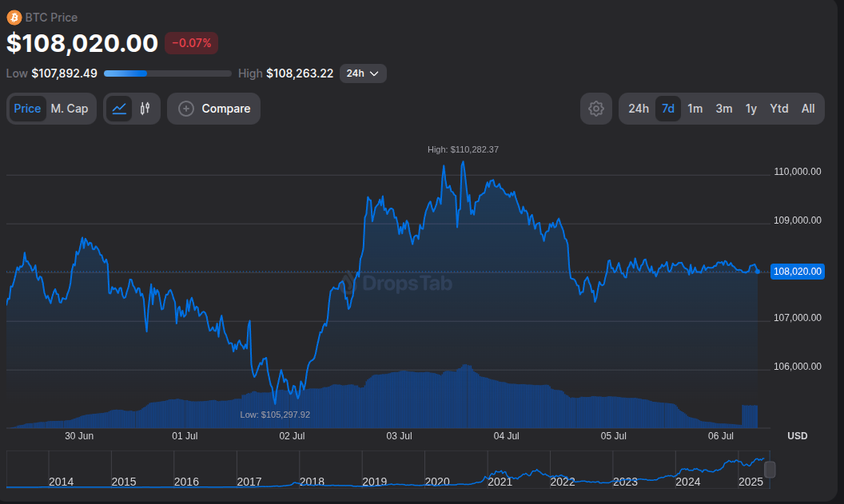Select the Ytd timeframe tab
The width and height of the screenshot is (844, 504).
click(x=779, y=109)
